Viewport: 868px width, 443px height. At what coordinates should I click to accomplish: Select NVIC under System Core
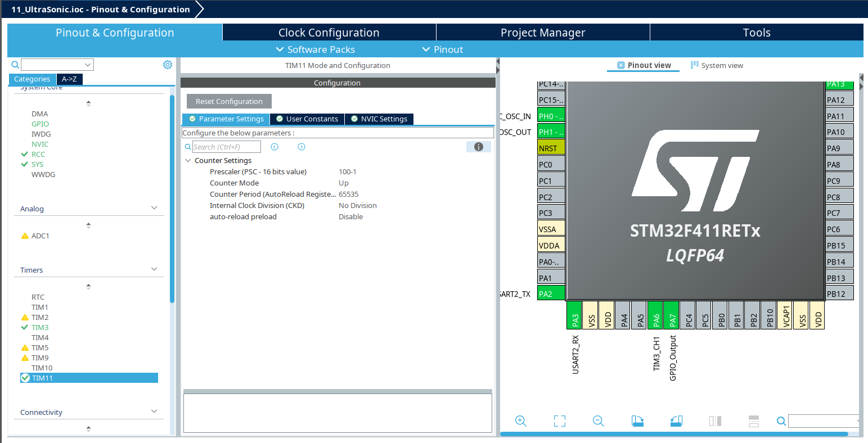point(40,144)
